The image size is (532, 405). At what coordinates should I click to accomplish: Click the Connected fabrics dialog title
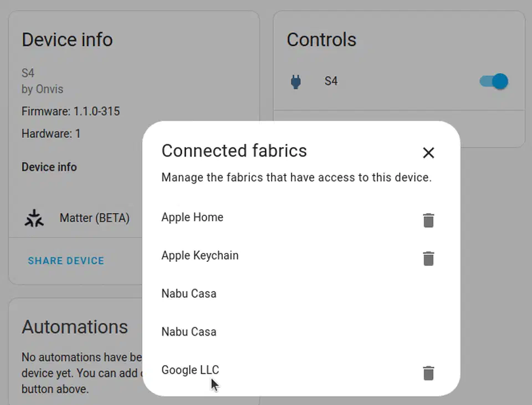234,150
